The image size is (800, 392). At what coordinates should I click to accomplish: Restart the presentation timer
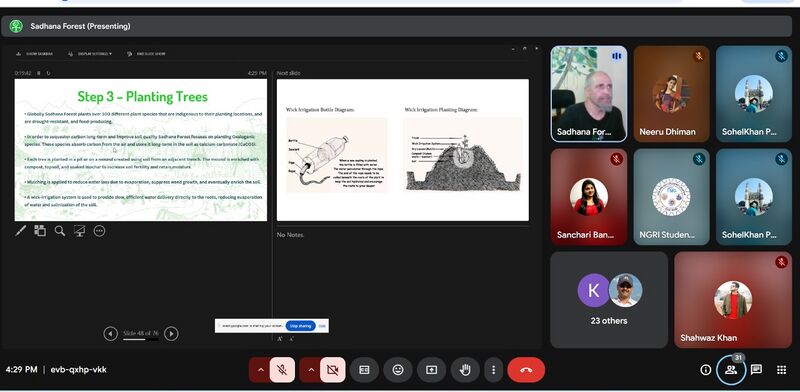click(x=48, y=73)
